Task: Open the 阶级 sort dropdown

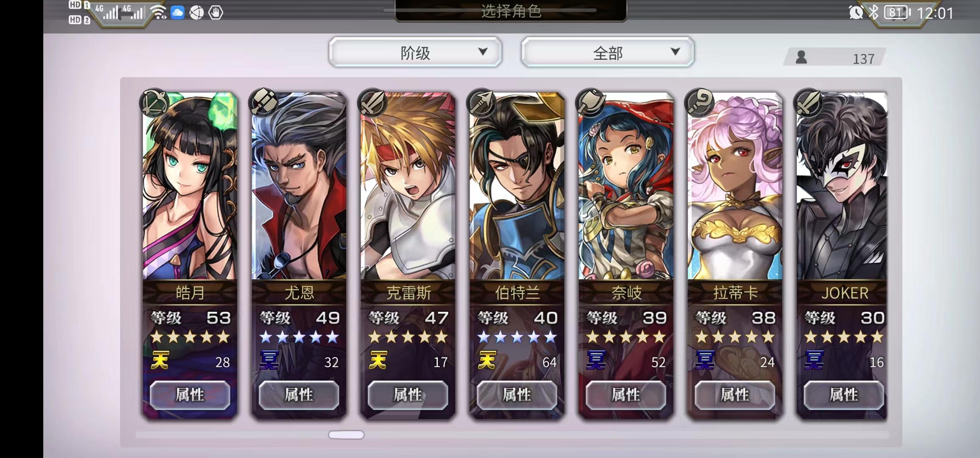Action: click(415, 52)
